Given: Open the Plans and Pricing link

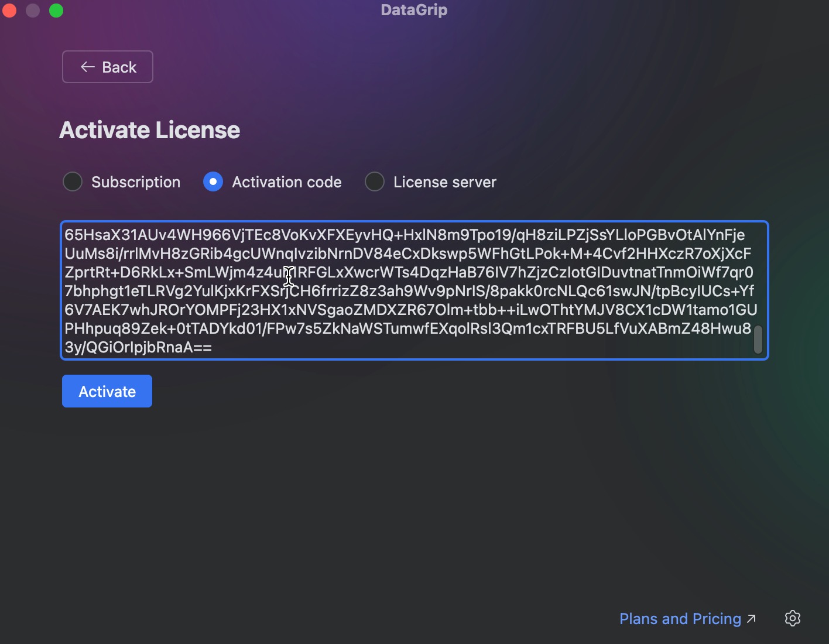Looking at the screenshot, I should point(680,619).
